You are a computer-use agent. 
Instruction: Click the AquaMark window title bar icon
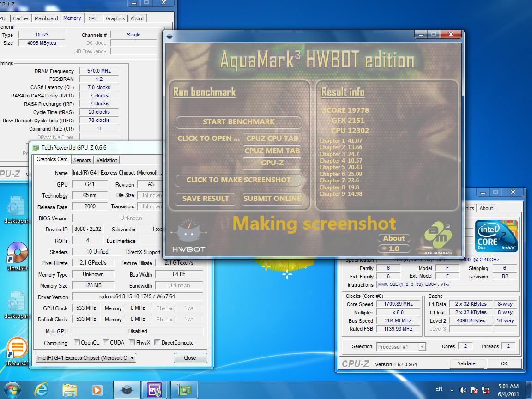pyautogui.click(x=170, y=36)
